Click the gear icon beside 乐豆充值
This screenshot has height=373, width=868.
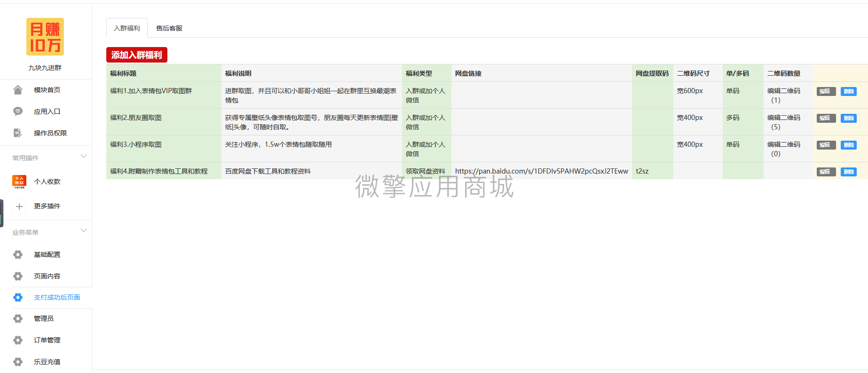coord(18,362)
